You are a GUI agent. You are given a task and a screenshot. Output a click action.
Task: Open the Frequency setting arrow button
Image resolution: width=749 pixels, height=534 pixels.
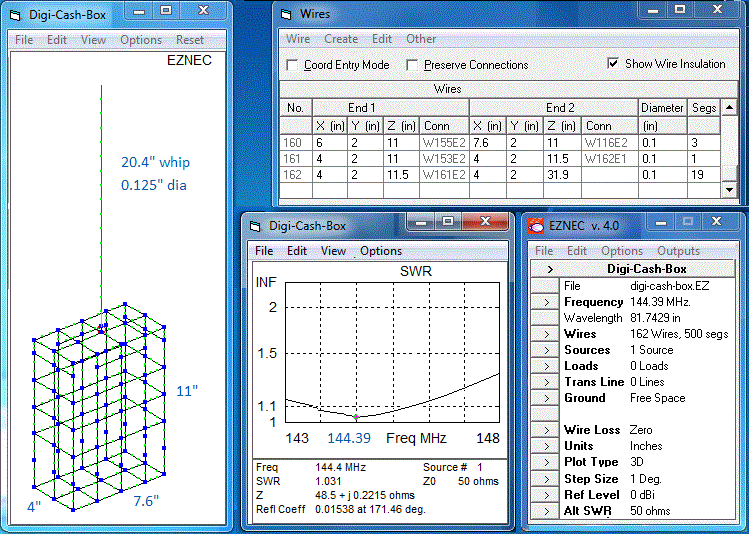545,302
